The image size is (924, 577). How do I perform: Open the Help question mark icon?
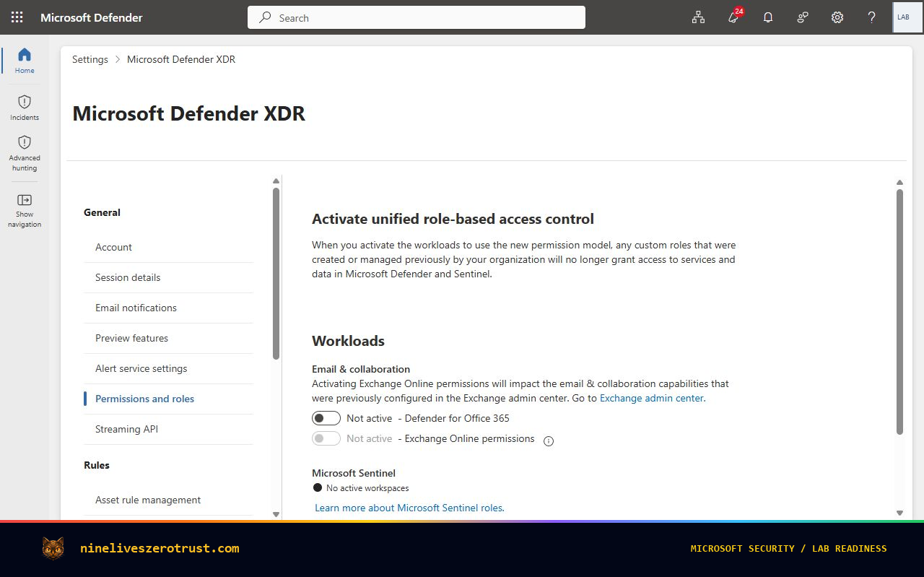872,17
